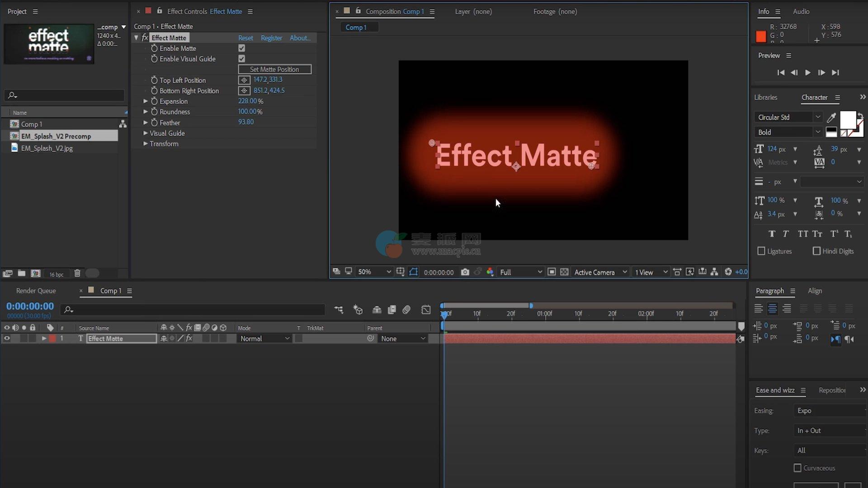
Task: Open the 50% magnification dropdown
Action: (374, 272)
